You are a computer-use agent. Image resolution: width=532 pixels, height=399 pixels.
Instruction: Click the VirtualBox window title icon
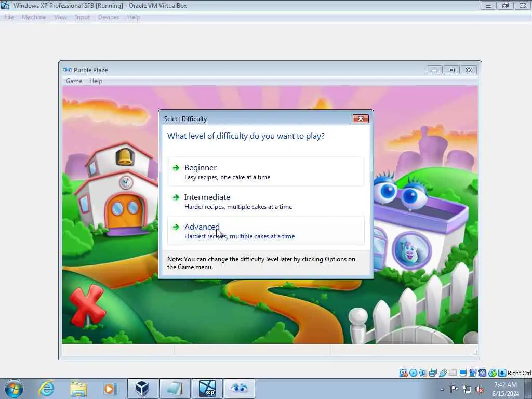5,5
